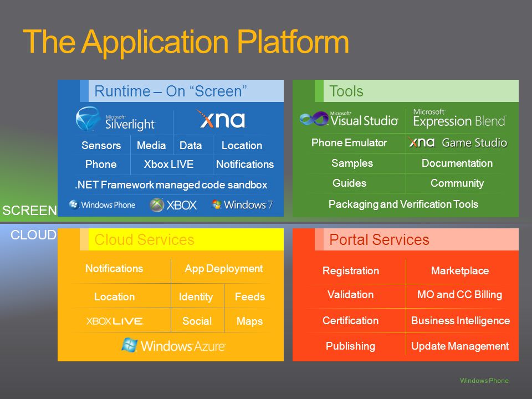Click Notifications in the Cloud Services box
This screenshot has height=399, width=532.
[114, 268]
